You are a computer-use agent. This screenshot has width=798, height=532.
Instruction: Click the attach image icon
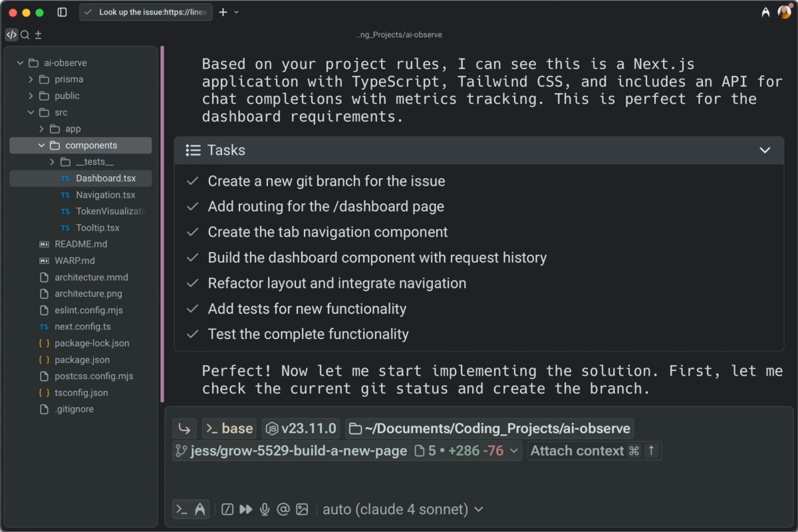click(x=302, y=509)
